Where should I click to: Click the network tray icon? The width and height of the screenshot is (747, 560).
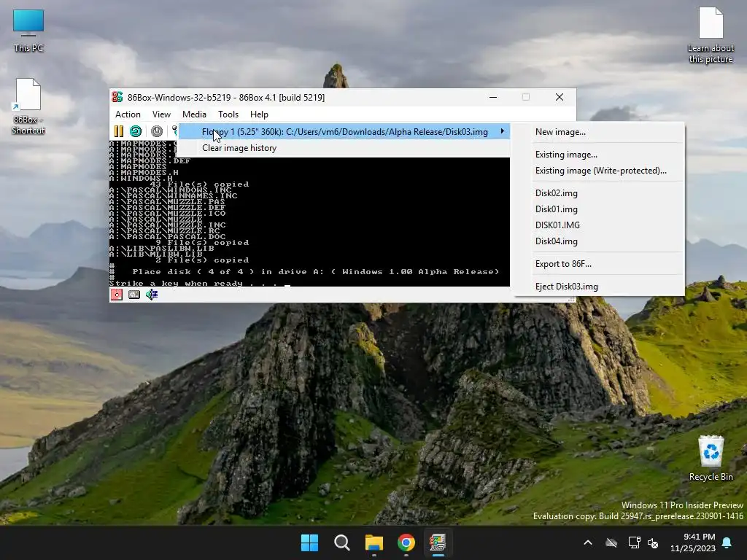634,542
